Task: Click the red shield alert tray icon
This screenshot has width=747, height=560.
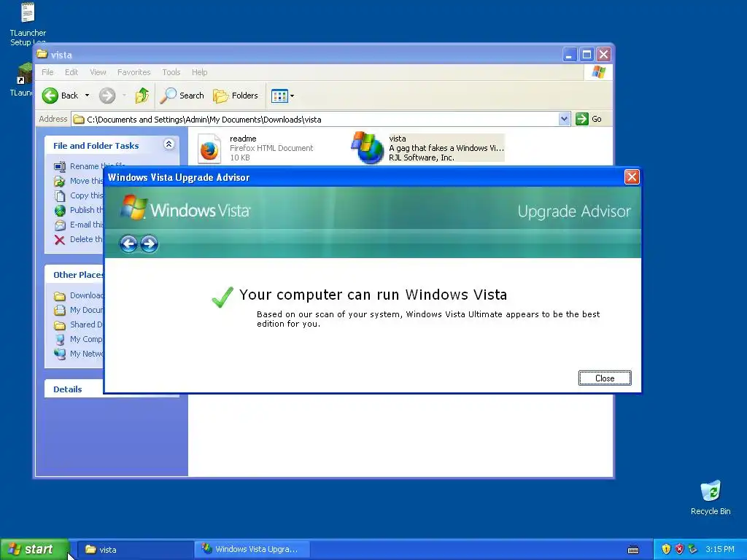Action: 679,550
